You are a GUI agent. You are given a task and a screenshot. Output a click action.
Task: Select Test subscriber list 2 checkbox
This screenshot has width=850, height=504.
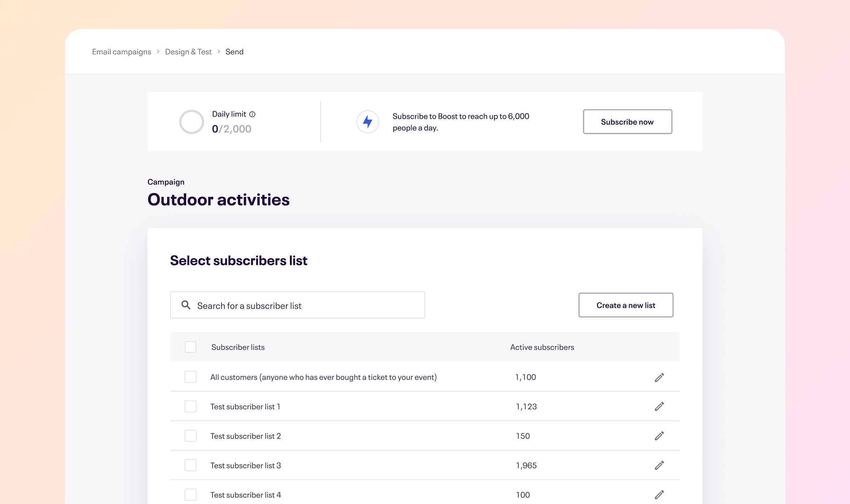(190, 436)
